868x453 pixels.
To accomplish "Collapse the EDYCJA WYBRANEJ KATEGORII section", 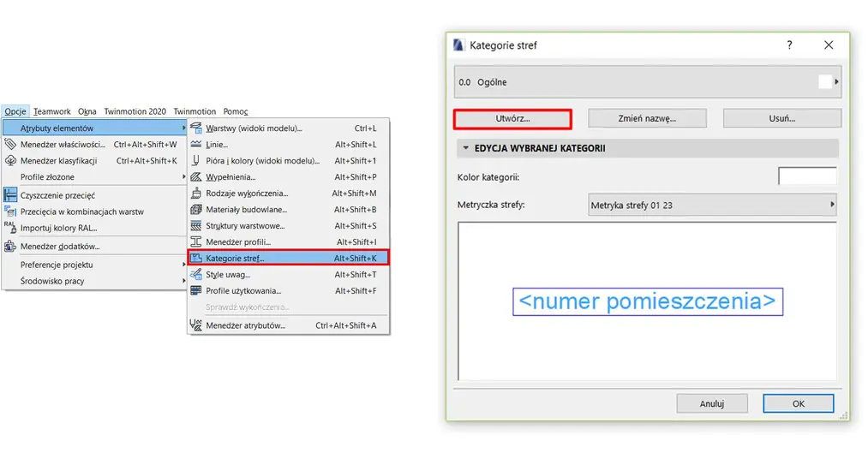I will 465,148.
